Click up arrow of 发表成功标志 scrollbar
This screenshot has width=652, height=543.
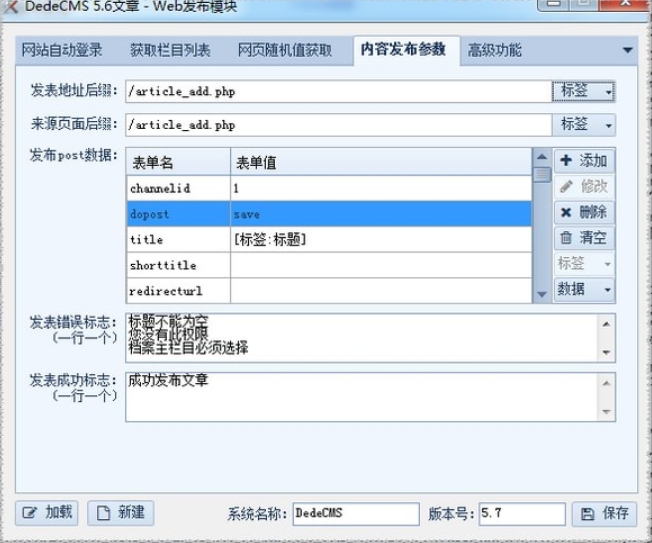click(x=606, y=383)
